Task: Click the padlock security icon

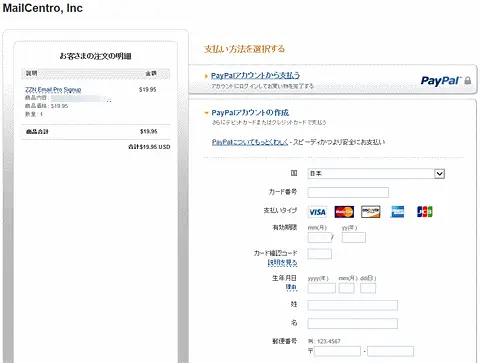Action: pyautogui.click(x=468, y=80)
